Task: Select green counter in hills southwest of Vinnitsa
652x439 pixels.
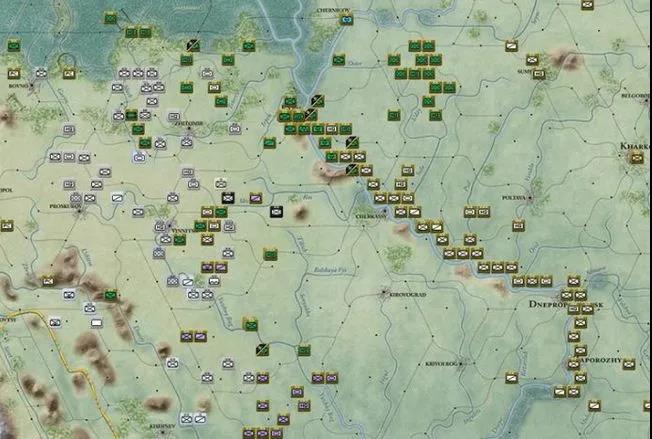Action: point(111,295)
